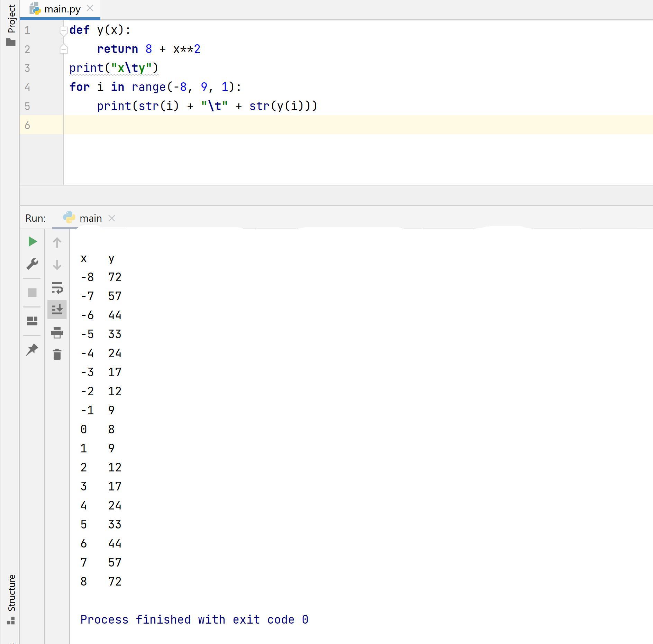This screenshot has width=653, height=644.
Task: Click the output row '0 8'
Action: click(x=98, y=429)
